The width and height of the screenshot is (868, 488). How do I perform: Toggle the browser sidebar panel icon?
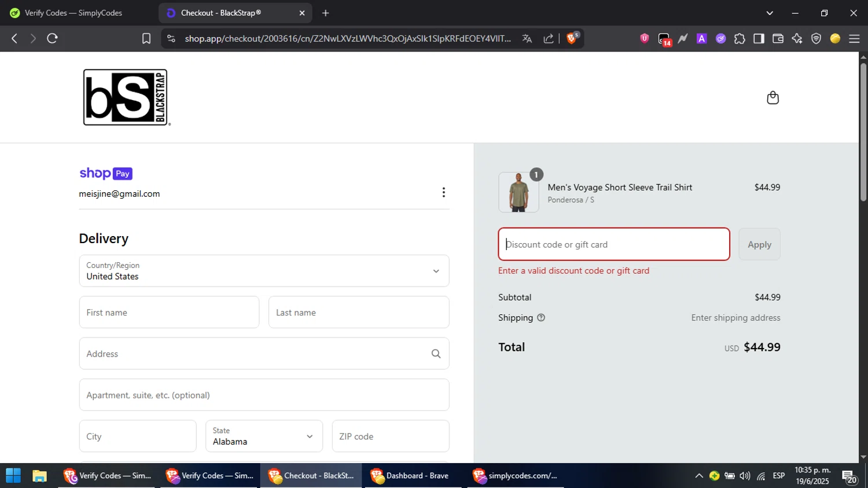759,38
